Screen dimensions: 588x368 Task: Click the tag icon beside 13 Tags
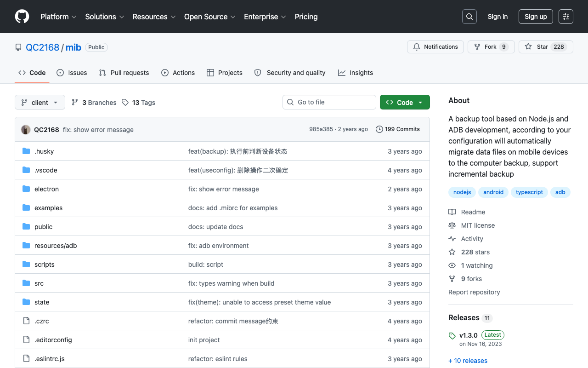tap(125, 103)
